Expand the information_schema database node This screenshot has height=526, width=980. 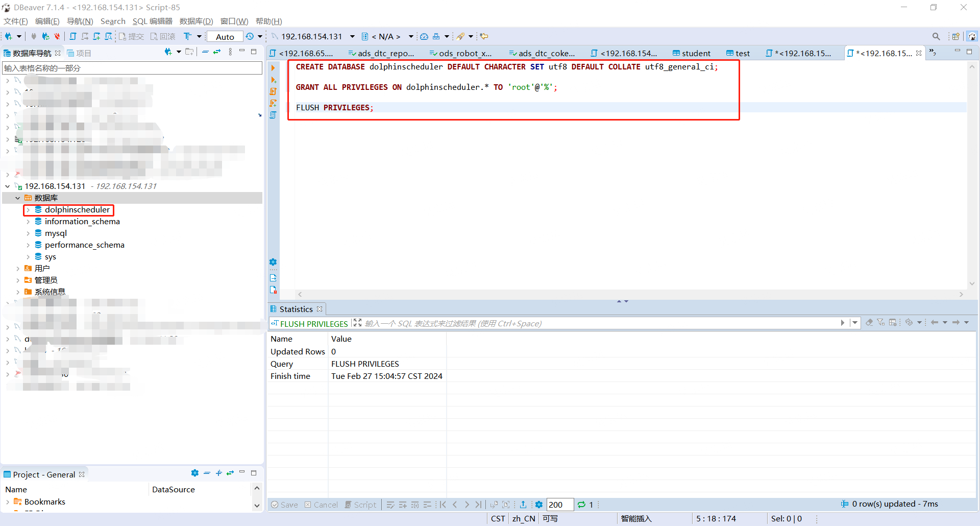(x=28, y=222)
